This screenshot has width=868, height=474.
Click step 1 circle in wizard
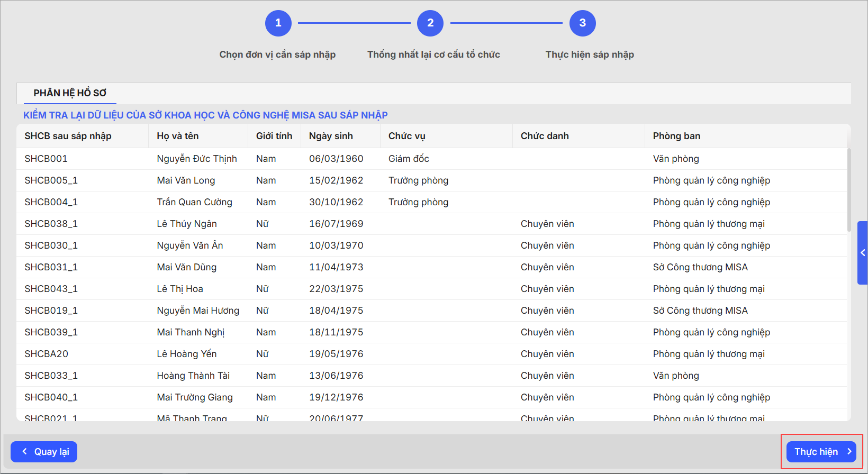pos(278,23)
